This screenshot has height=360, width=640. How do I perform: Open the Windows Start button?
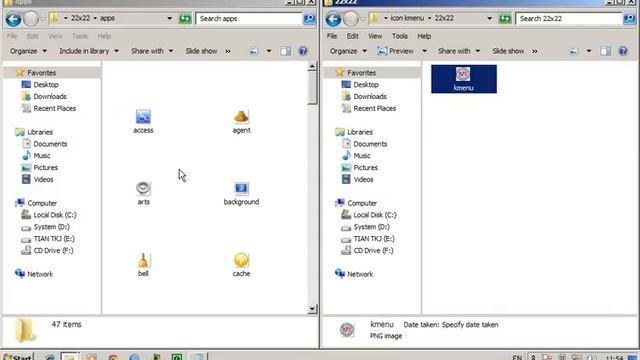[18, 356]
